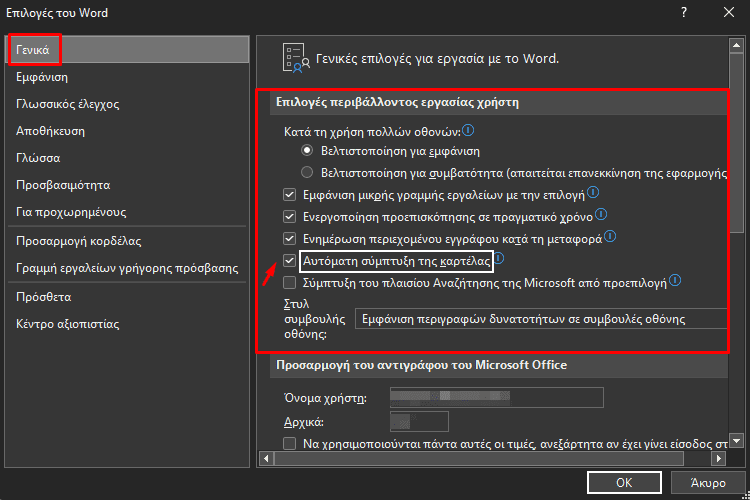750x500 pixels.
Task: Open the Για προχωρημένους category
Action: click(127, 212)
